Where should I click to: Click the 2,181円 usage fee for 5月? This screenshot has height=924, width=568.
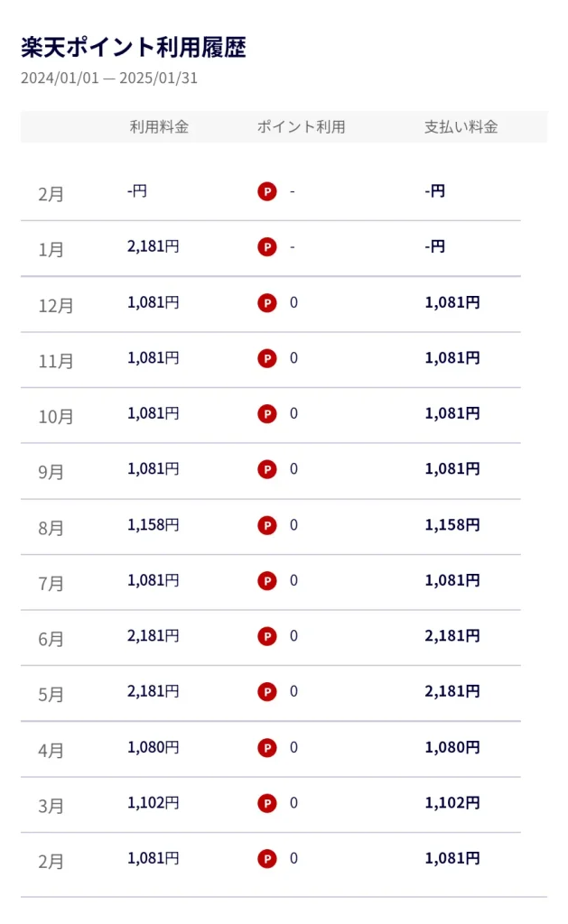tap(154, 691)
